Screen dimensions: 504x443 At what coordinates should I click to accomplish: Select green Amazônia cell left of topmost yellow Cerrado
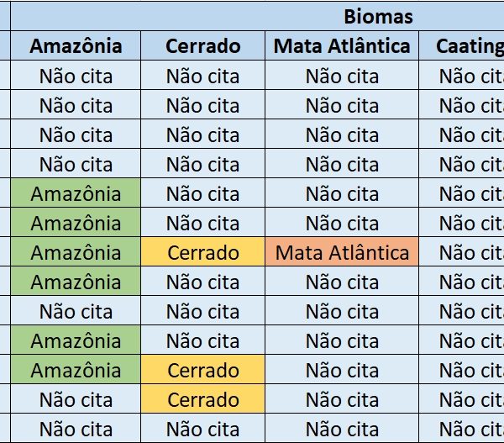[76, 252]
